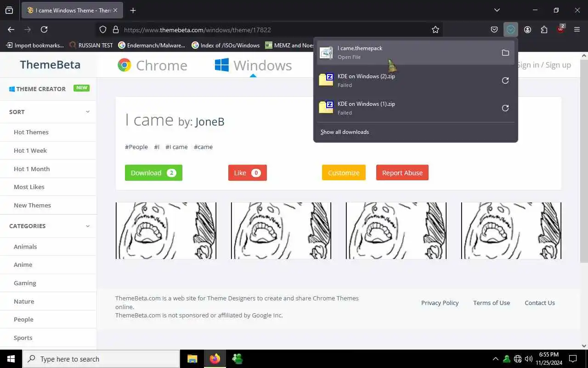Screen dimensions: 588x368
Task: Click Show all downloads
Action: [x=345, y=132]
